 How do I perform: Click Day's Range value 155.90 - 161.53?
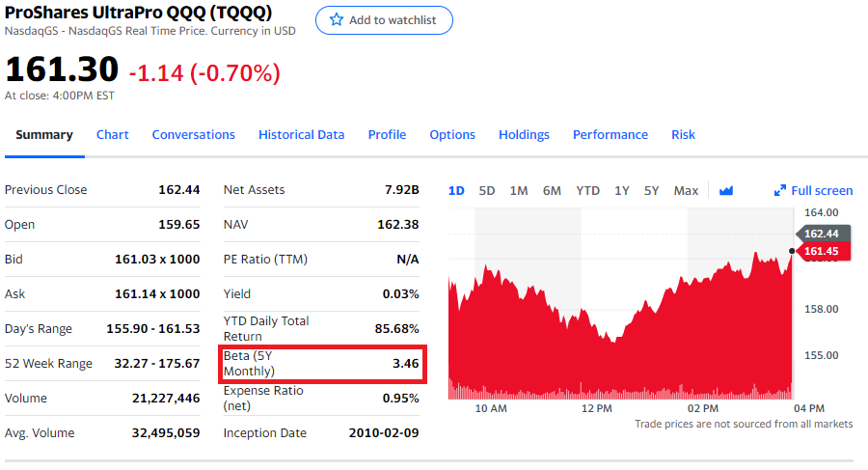click(x=152, y=329)
